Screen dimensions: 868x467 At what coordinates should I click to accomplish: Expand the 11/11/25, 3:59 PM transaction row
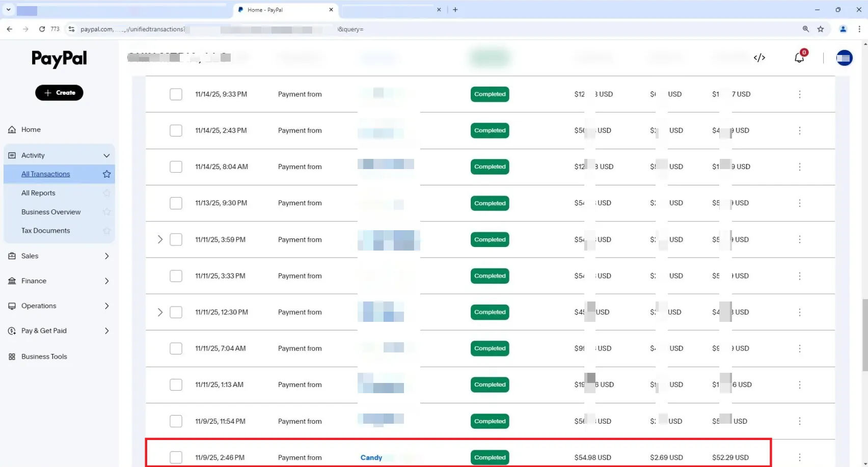[160, 239]
